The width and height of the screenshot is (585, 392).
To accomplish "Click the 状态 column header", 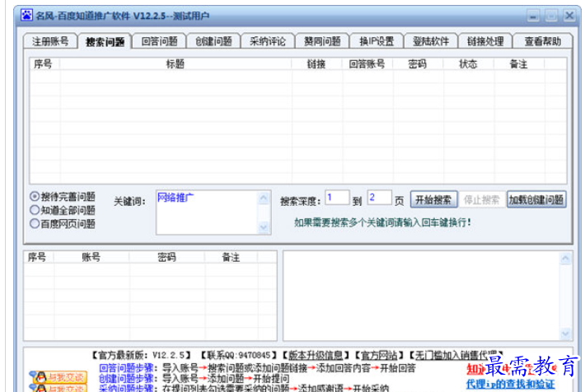I will point(468,64).
